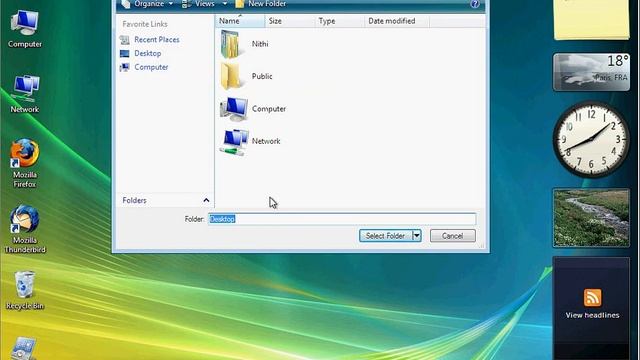Open the Views dropdown arrow
The height and width of the screenshot is (360, 640).
(224, 4)
